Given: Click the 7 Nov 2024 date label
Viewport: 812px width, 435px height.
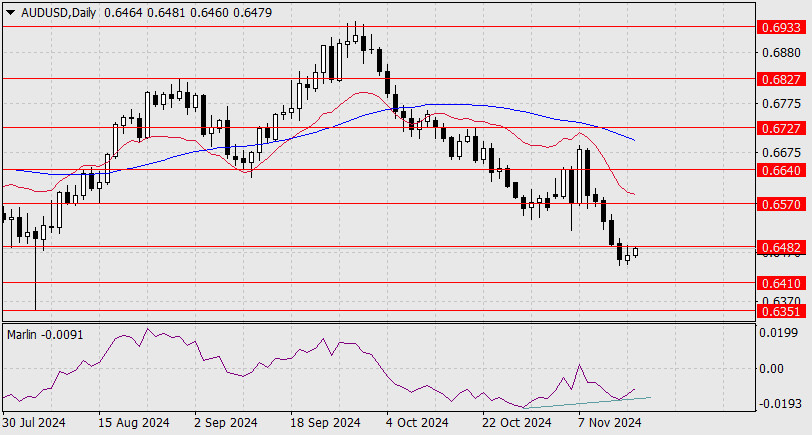Looking at the screenshot, I should click(610, 423).
